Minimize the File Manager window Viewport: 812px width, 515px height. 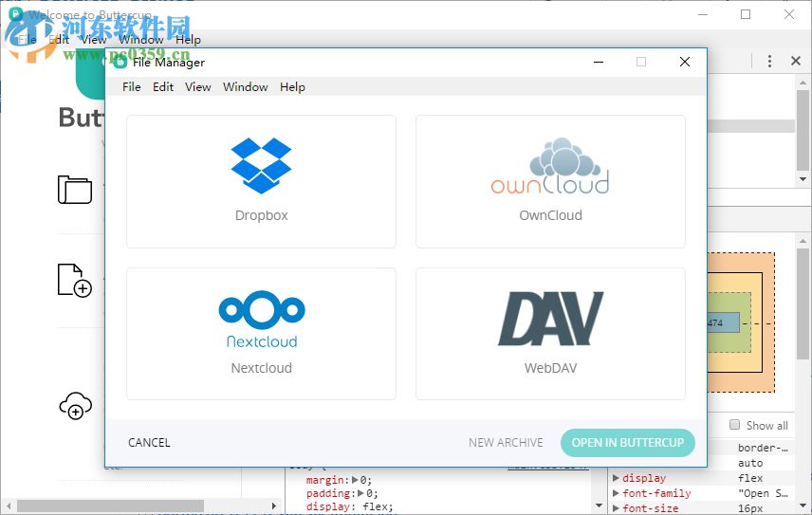pyautogui.click(x=599, y=62)
